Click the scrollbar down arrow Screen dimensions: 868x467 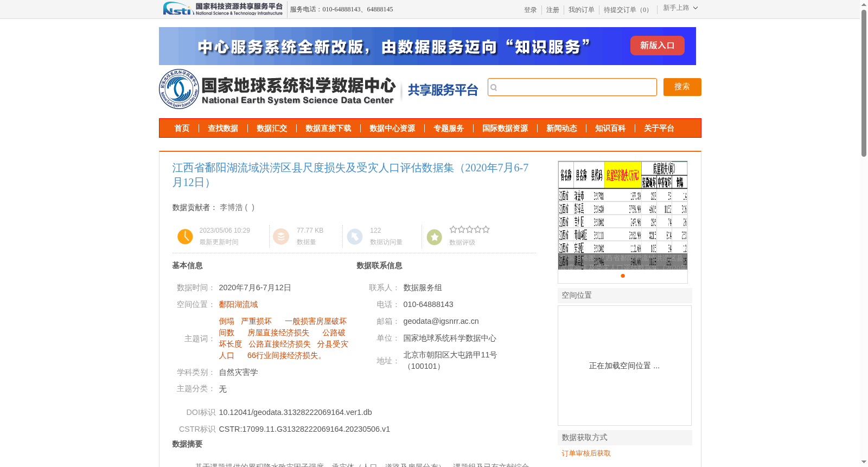coord(864,462)
